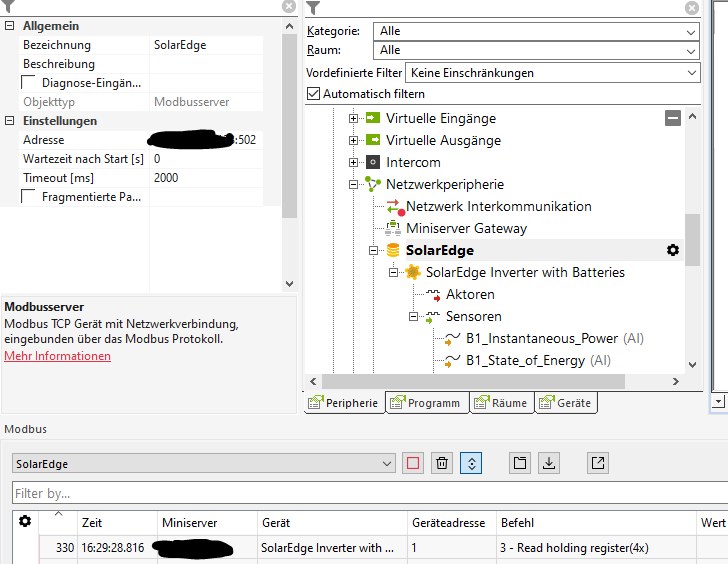This screenshot has width=728, height=564.
Task: Sort by the Befehl column header
Action: [x=596, y=523]
